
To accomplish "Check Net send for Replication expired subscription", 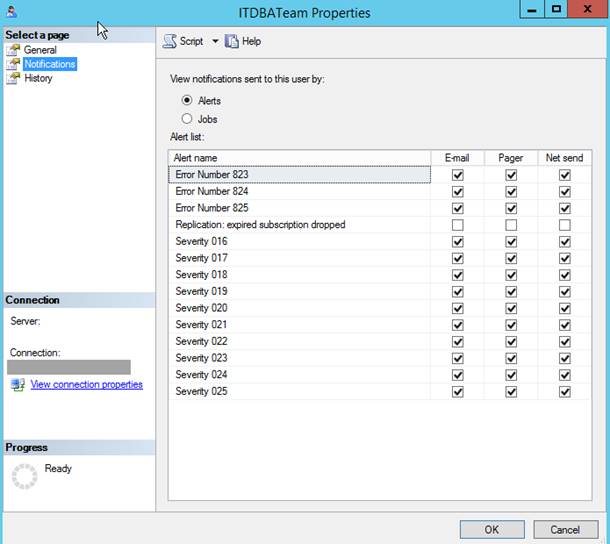I will [565, 225].
